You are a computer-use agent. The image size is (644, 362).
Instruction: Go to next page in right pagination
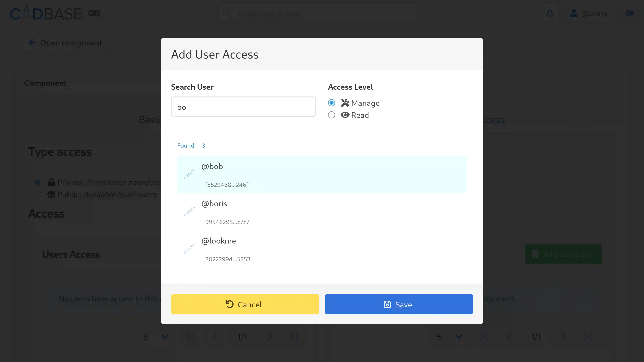[x=563, y=337]
